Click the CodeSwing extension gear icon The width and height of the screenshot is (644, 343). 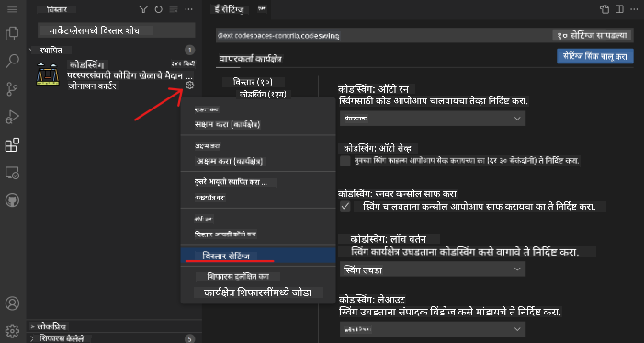point(189,86)
